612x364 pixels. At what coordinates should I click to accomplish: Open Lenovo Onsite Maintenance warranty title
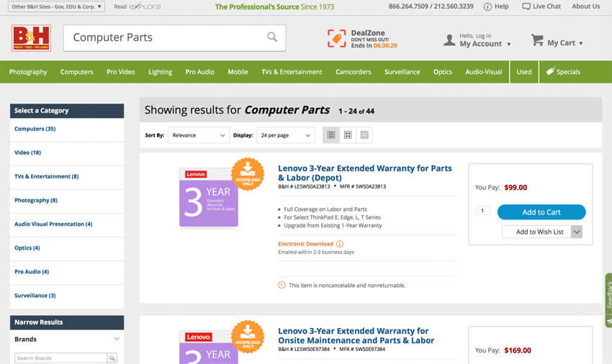(x=356, y=335)
